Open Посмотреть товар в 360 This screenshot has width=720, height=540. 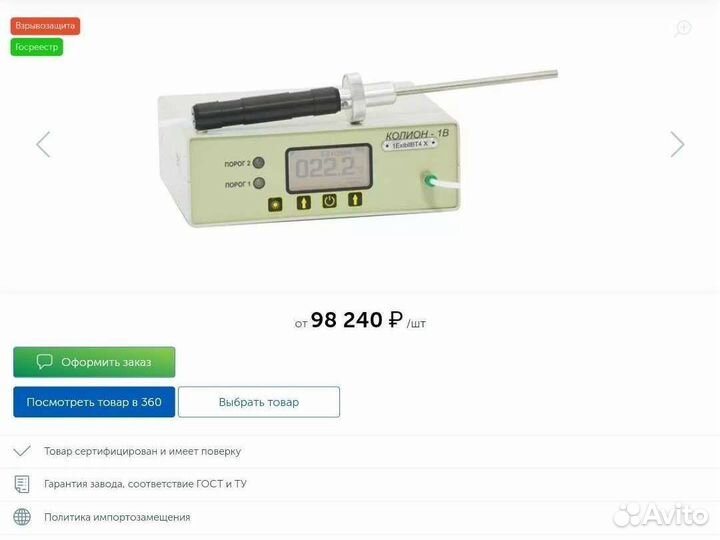point(94,402)
